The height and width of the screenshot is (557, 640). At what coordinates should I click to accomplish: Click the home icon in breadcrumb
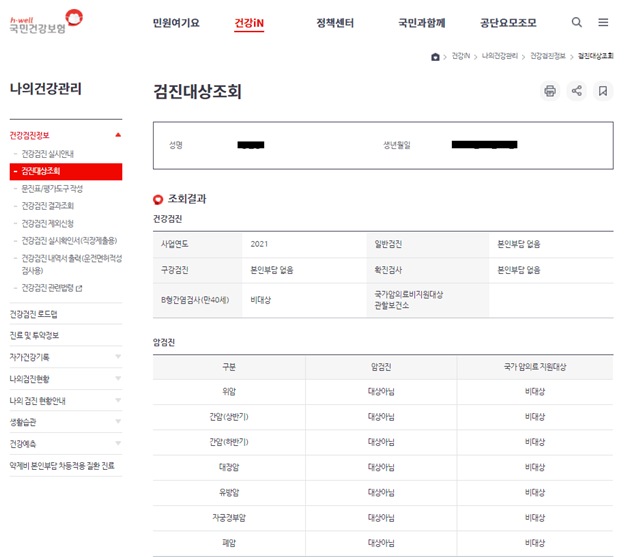435,57
